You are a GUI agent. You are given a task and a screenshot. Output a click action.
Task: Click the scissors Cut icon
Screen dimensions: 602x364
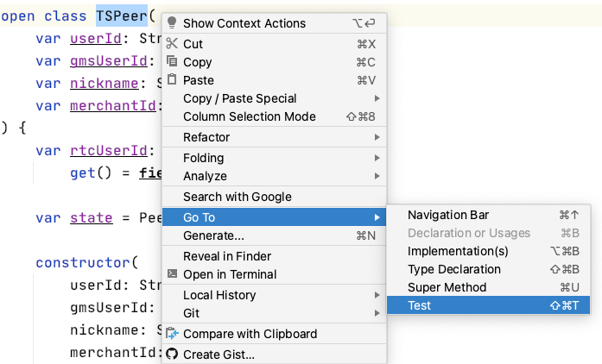(x=172, y=44)
